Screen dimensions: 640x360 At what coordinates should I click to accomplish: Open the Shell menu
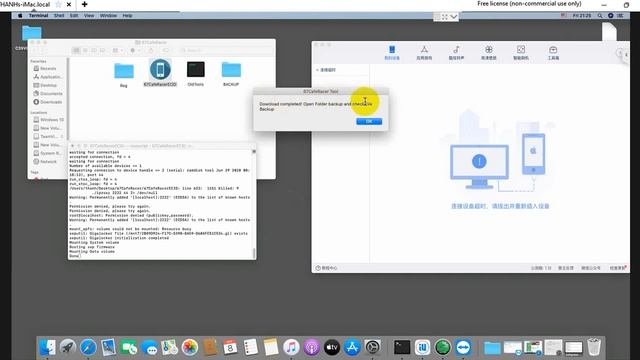59,16
